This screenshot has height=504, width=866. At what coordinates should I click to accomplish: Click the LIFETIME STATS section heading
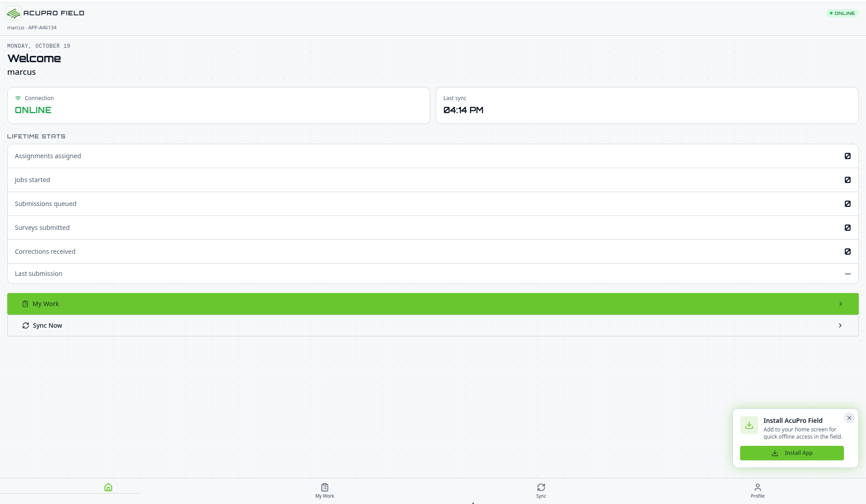(37, 136)
